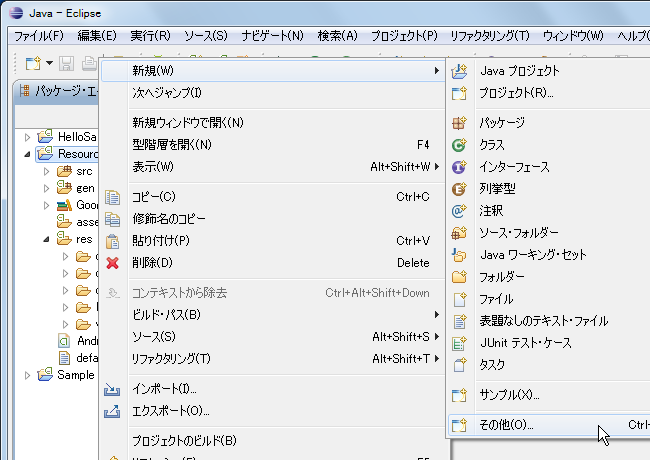Collapse the Resourc project tree node

click(x=27, y=154)
